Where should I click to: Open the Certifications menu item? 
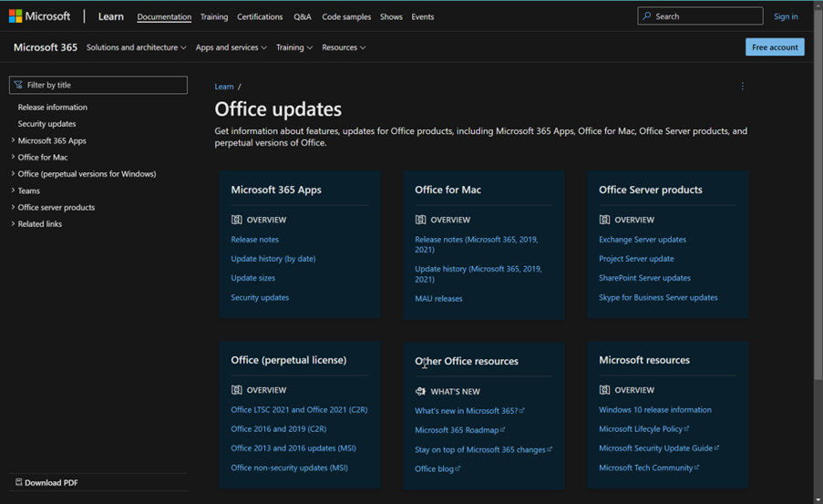(260, 16)
